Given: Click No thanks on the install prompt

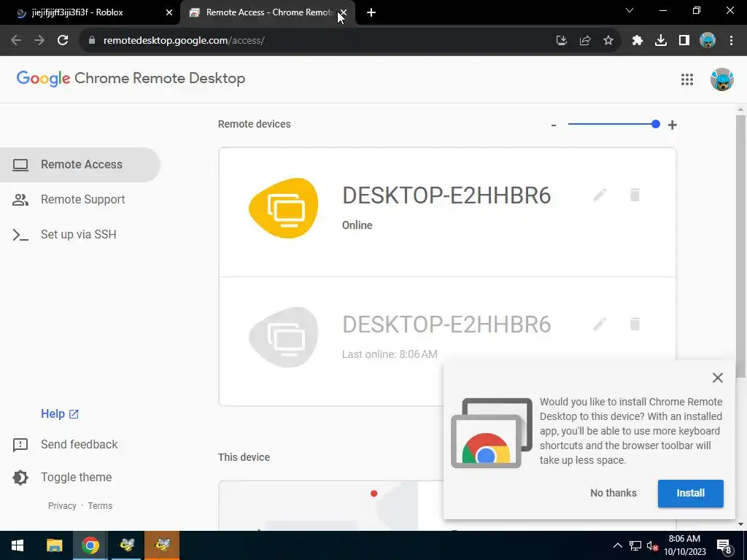Looking at the screenshot, I should tap(613, 494).
